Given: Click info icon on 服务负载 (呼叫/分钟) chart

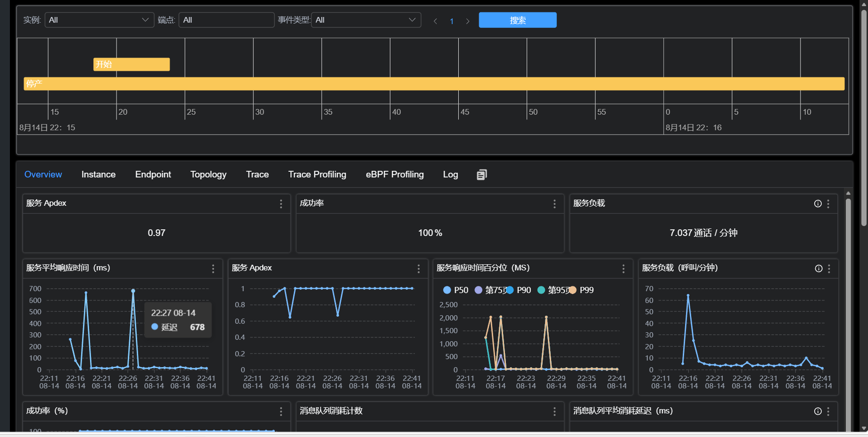Looking at the screenshot, I should [x=819, y=269].
